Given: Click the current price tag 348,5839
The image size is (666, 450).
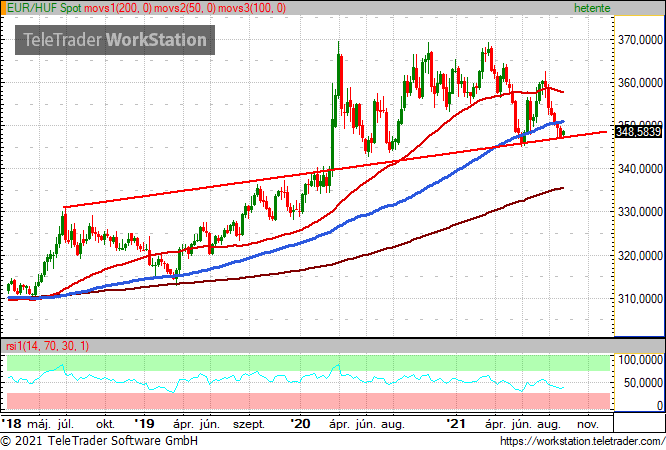Looking at the screenshot, I should coord(638,132).
